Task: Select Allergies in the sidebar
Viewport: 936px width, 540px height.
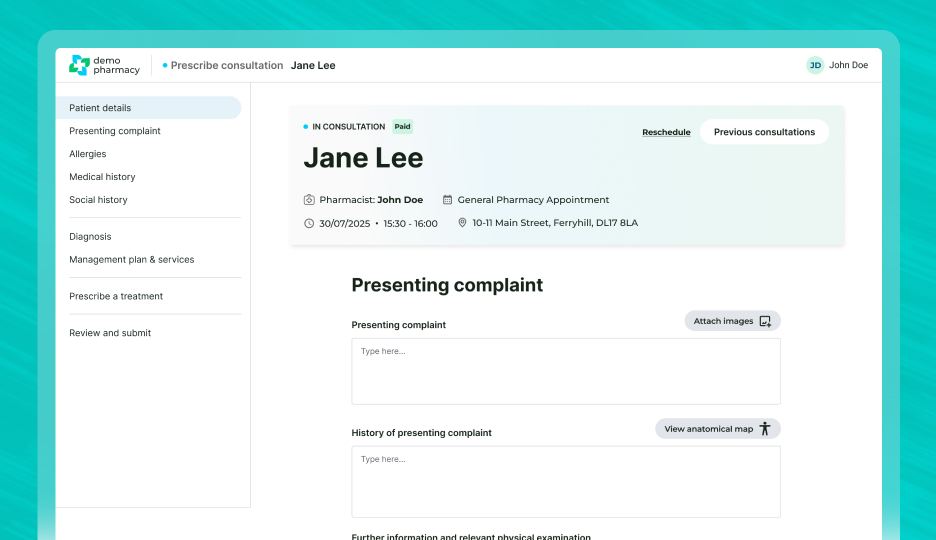Action: [x=88, y=154]
